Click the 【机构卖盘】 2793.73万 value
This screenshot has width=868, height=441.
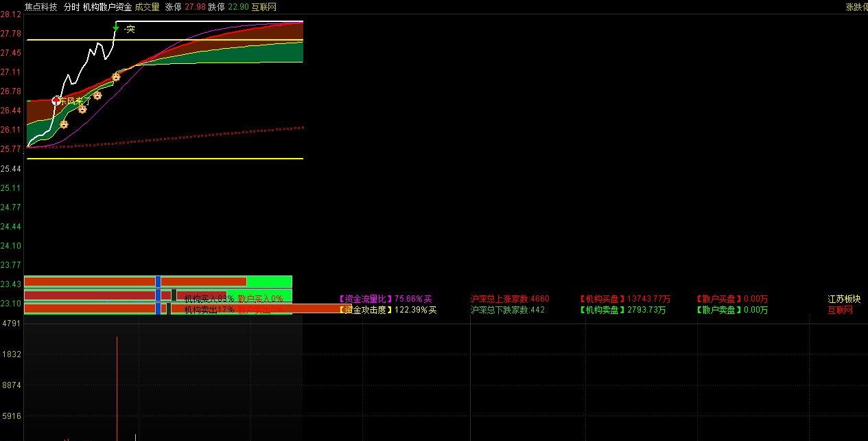[x=623, y=310]
